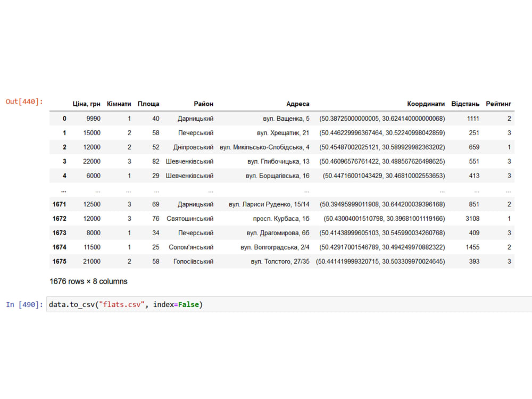Click the 'Ціна, грн' column header
Screen dimensions: 532x399
point(87,104)
